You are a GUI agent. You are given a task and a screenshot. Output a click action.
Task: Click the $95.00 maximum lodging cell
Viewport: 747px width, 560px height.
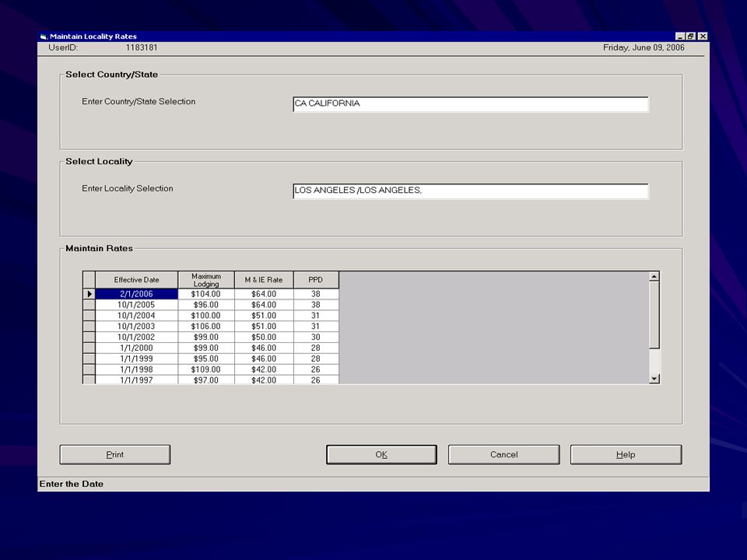click(206, 359)
